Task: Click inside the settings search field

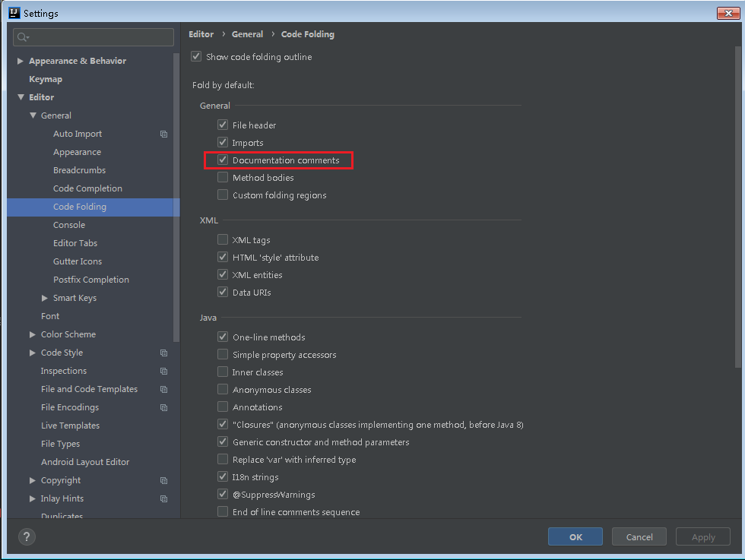Action: (91, 36)
